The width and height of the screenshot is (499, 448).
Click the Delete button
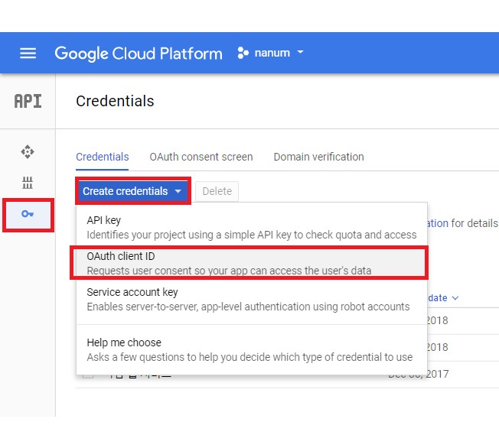pyautogui.click(x=217, y=191)
